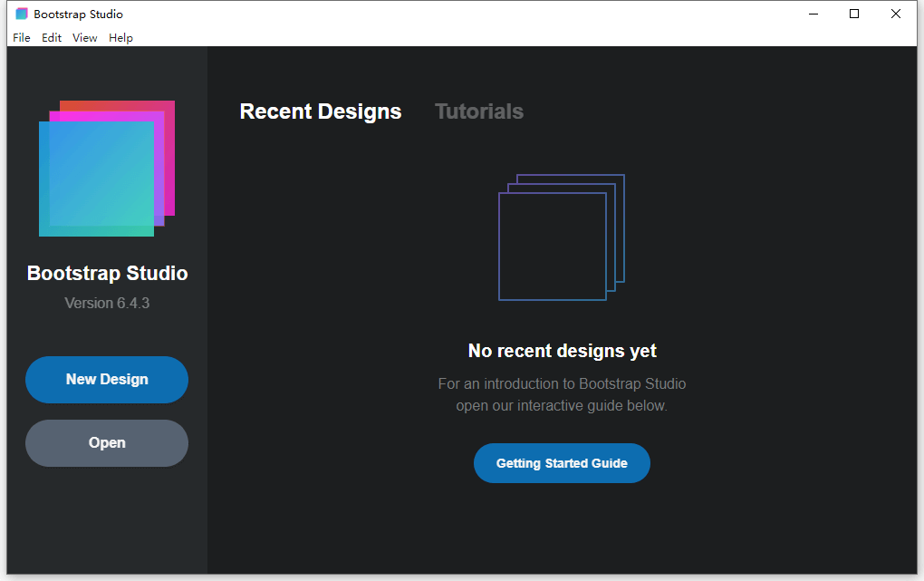The image size is (924, 581).
Task: Minimize the Bootstrap Studio window
Action: [x=813, y=14]
